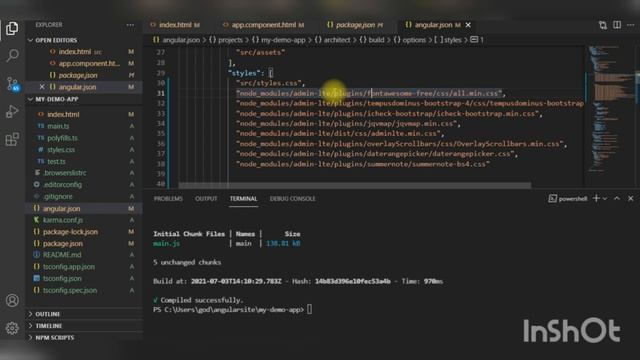Close the angular.json editor tab

[x=468, y=25]
